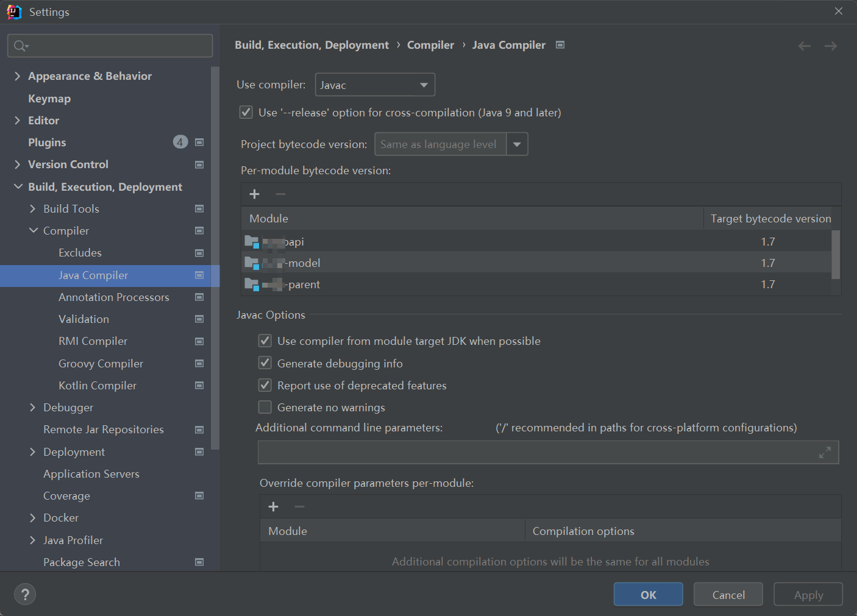Image resolution: width=857 pixels, height=616 pixels.
Task: Click the project-level icon beside Groovy Compiler
Action: [x=199, y=364]
